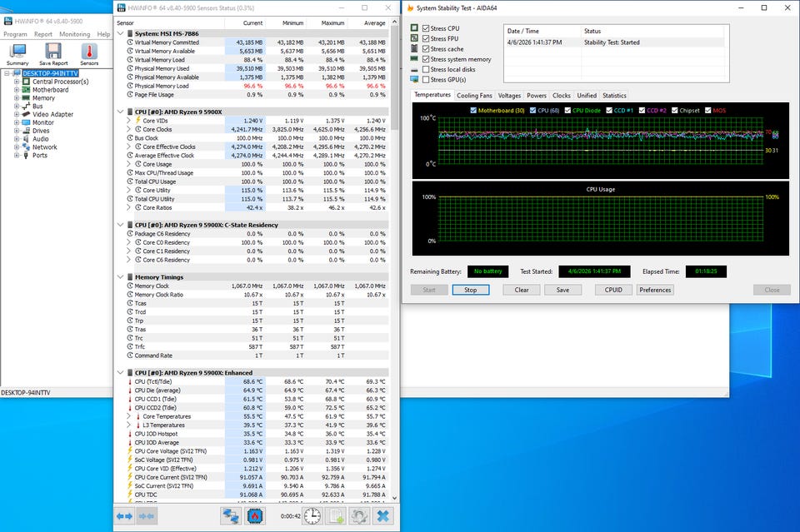Viewport: 800px width, 532px height.
Task: Enable the Stress GPU(s) checkbox
Action: click(x=427, y=80)
